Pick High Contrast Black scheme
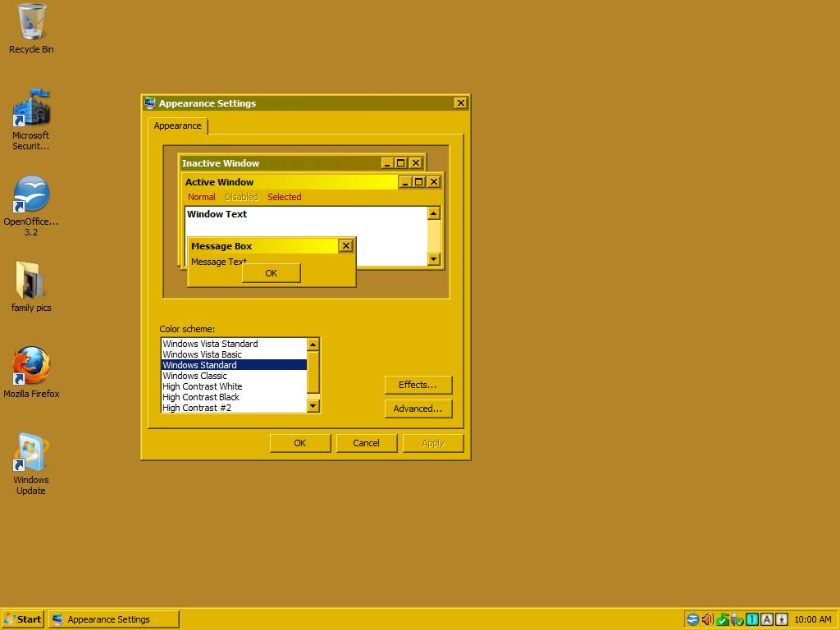The image size is (840, 630). (x=200, y=397)
